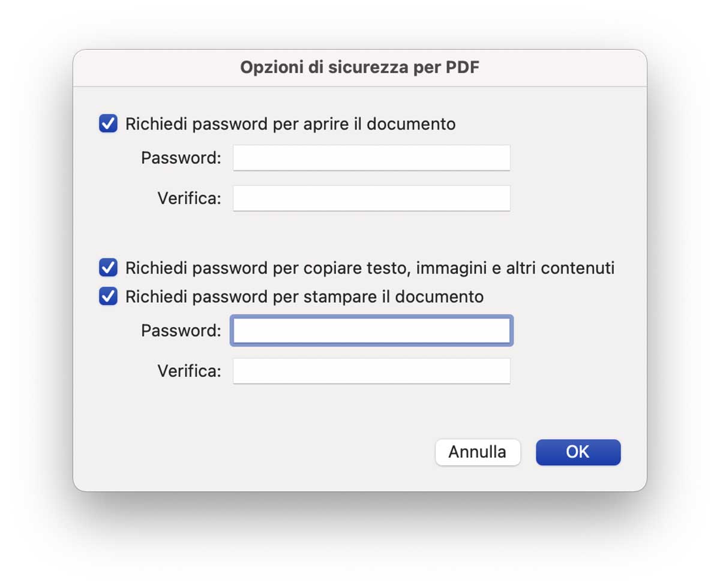Uncheck 'Richiedi password per aprire il documento' checkbox
The image size is (720, 588).
pos(108,124)
